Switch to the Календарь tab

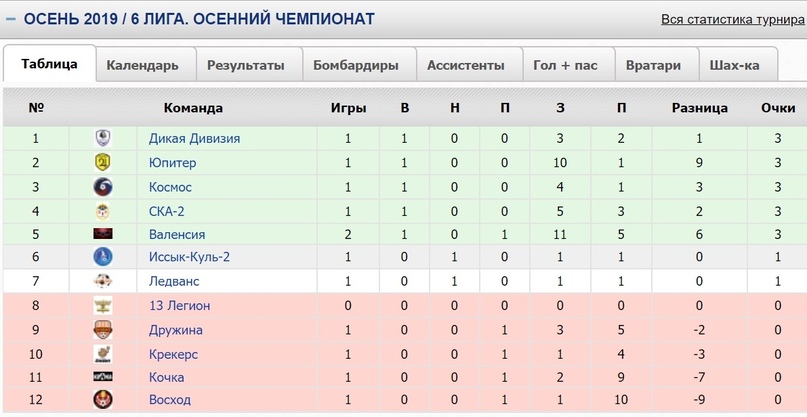pyautogui.click(x=143, y=65)
